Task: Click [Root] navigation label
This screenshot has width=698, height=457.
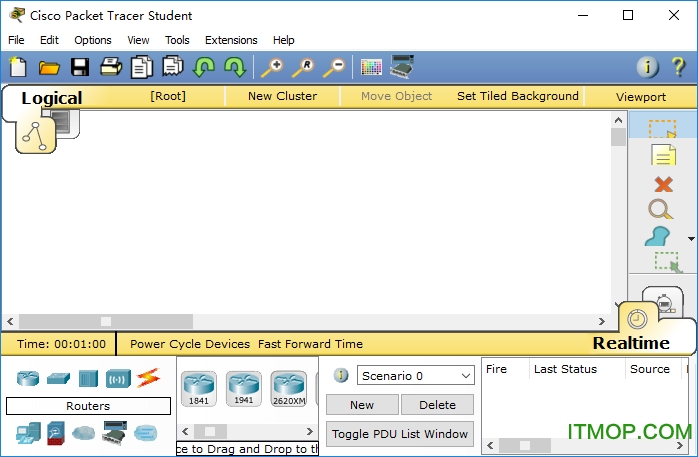Action: point(168,96)
